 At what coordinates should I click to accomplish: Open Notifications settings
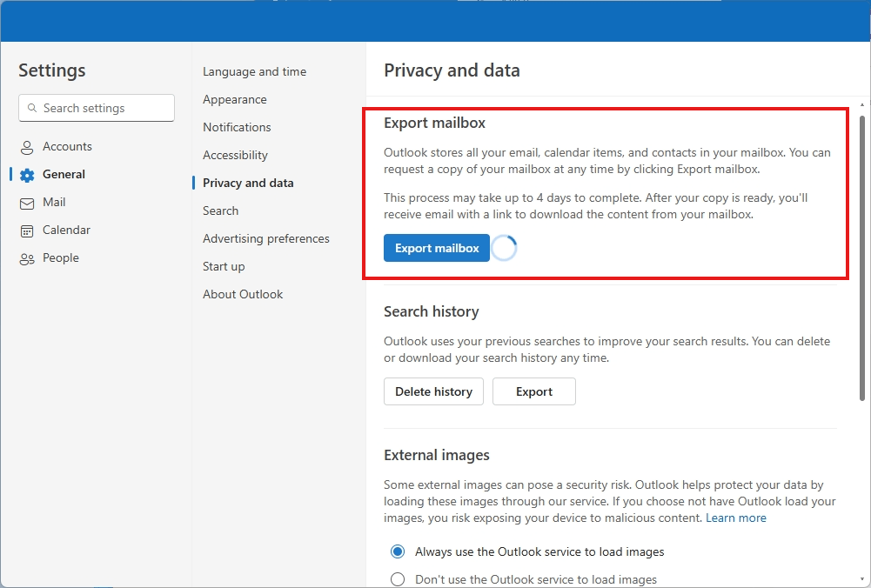(236, 127)
